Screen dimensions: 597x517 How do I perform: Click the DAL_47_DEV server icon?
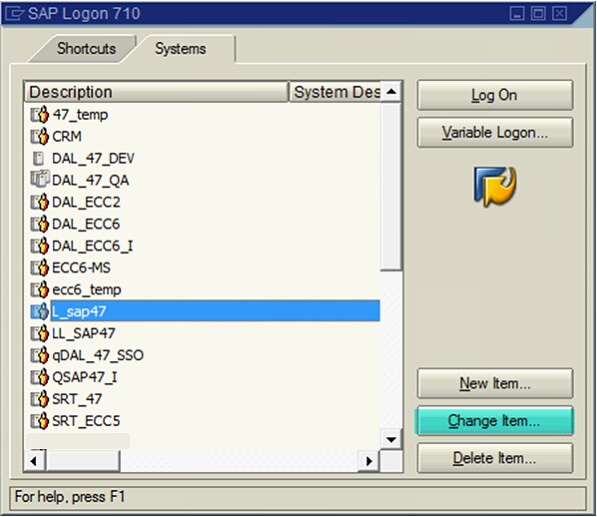tap(38, 158)
